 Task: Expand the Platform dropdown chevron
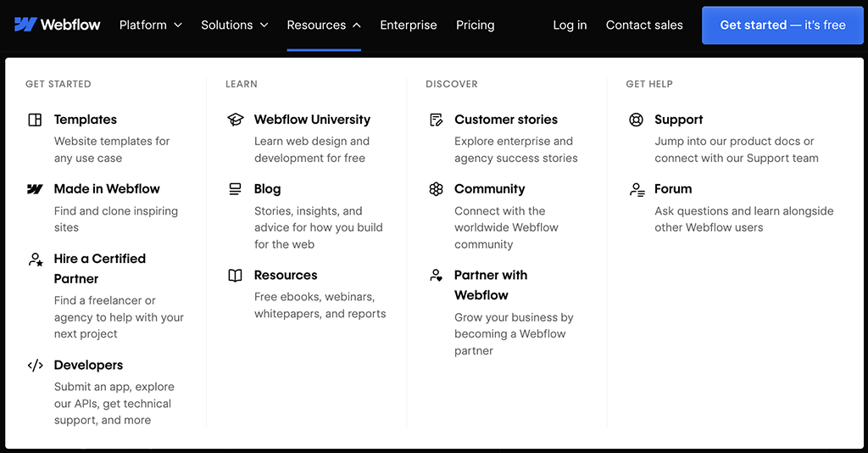178,25
